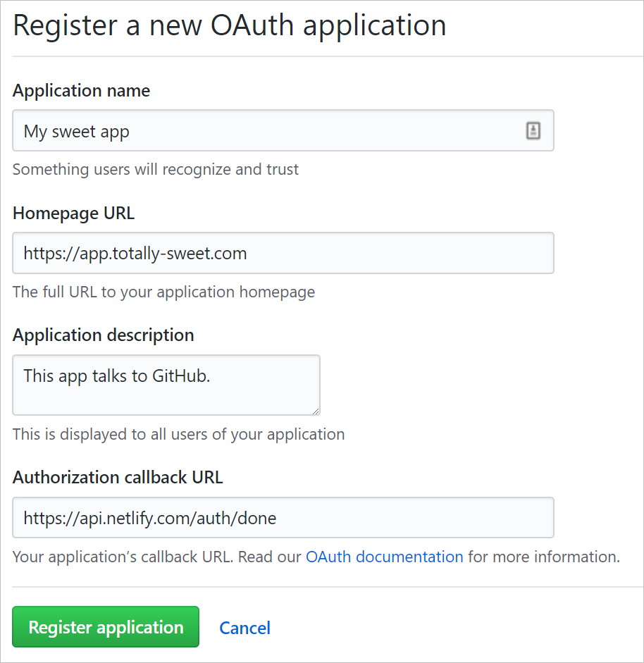
Task: Click the "Homepage URL" label
Action: 73,213
